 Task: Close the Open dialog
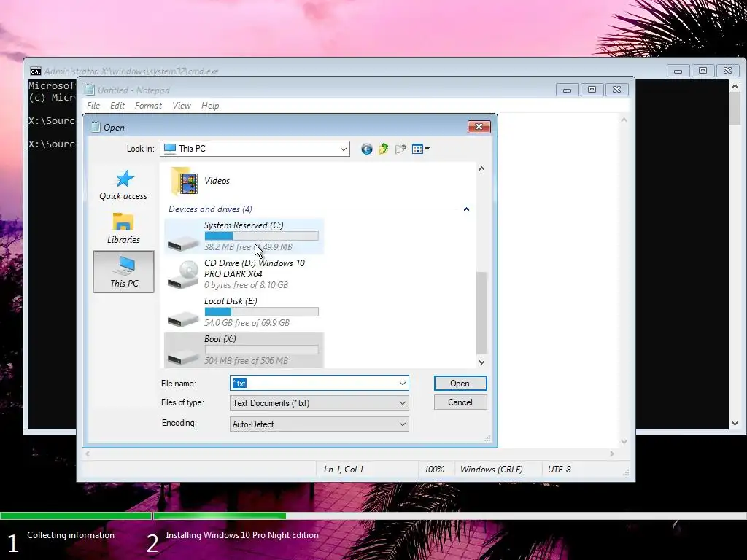[x=479, y=127]
